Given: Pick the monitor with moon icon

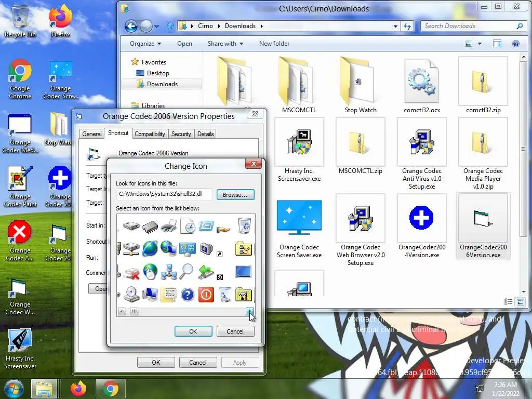Looking at the screenshot, I should tap(206, 249).
